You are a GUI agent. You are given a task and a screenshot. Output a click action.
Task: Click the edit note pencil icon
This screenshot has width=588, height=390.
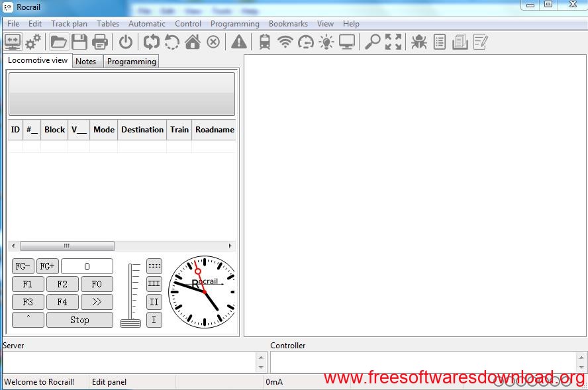(480, 42)
